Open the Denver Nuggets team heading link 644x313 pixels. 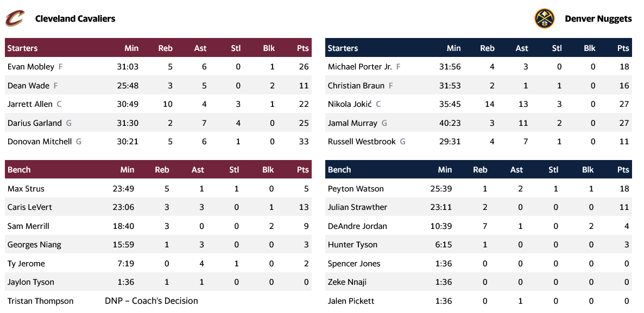pyautogui.click(x=598, y=18)
